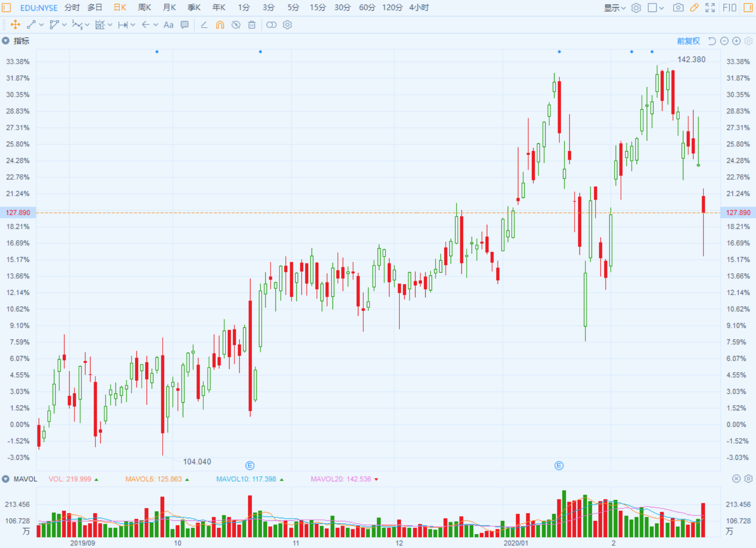Collapse the 指标 indicator section
The height and width of the screenshot is (548, 756).
pos(5,41)
